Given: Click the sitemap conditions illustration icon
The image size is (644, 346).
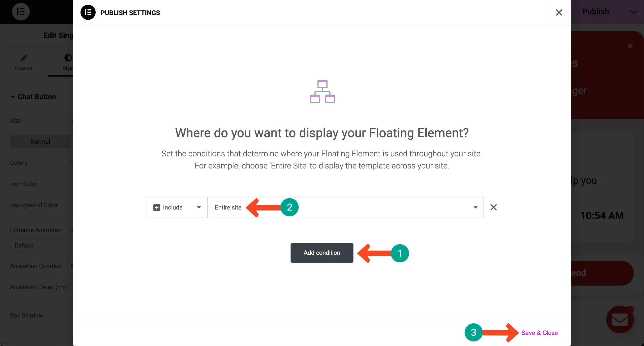Looking at the screenshot, I should coord(322,91).
